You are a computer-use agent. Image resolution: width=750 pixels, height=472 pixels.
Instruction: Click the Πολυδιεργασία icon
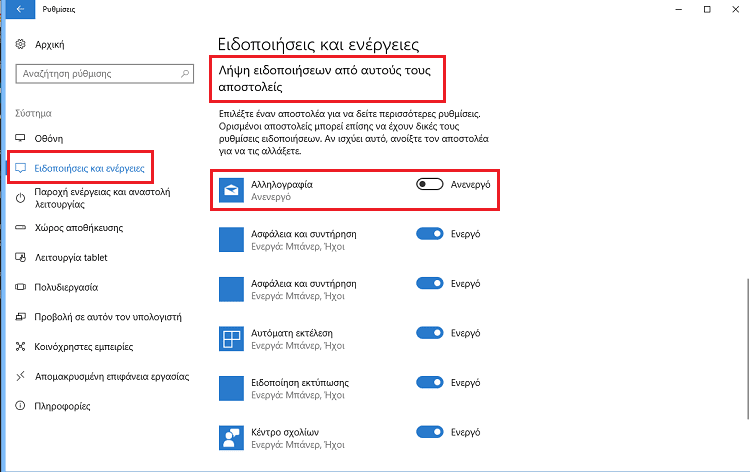(x=20, y=287)
